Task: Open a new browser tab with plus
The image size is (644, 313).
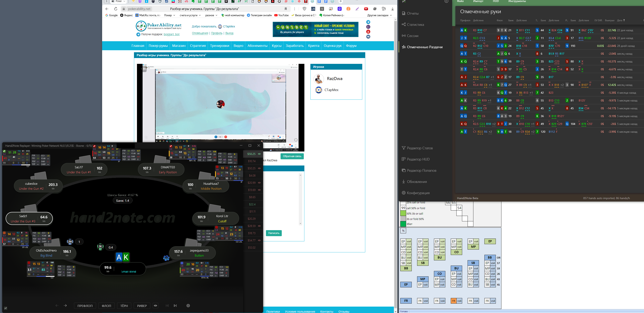Action: (x=340, y=1)
